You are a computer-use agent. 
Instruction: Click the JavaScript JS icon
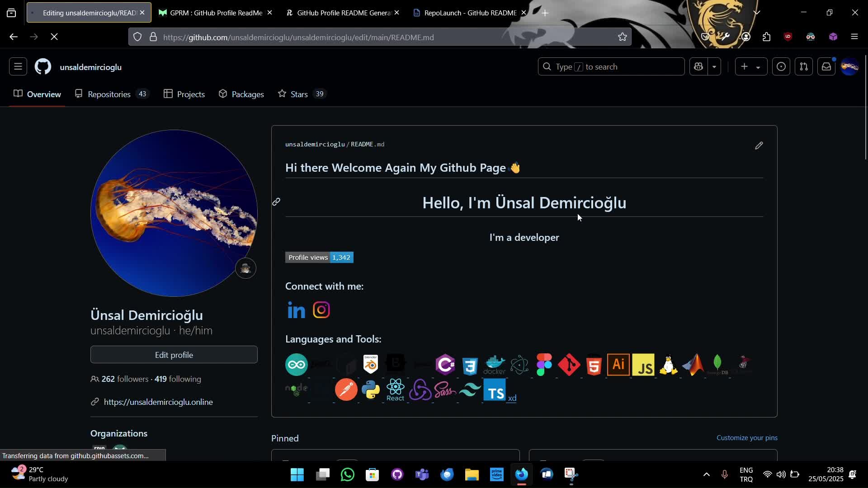point(643,365)
